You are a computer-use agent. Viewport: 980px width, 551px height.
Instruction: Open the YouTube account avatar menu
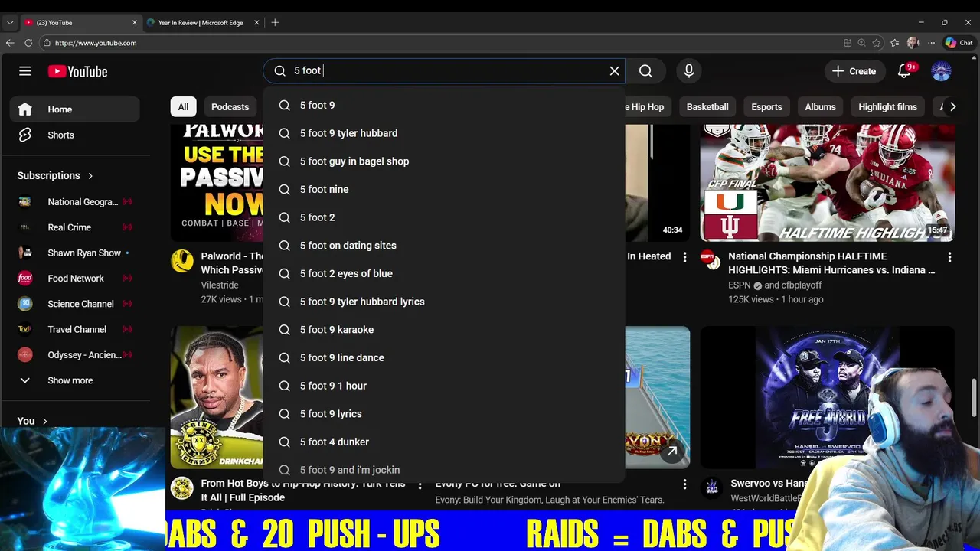click(x=941, y=71)
